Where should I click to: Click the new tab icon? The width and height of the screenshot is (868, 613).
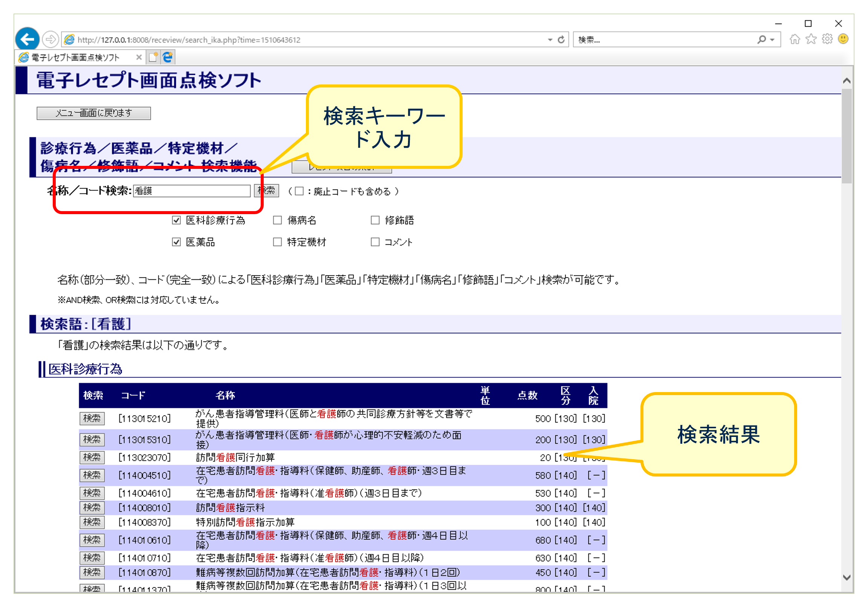point(153,57)
